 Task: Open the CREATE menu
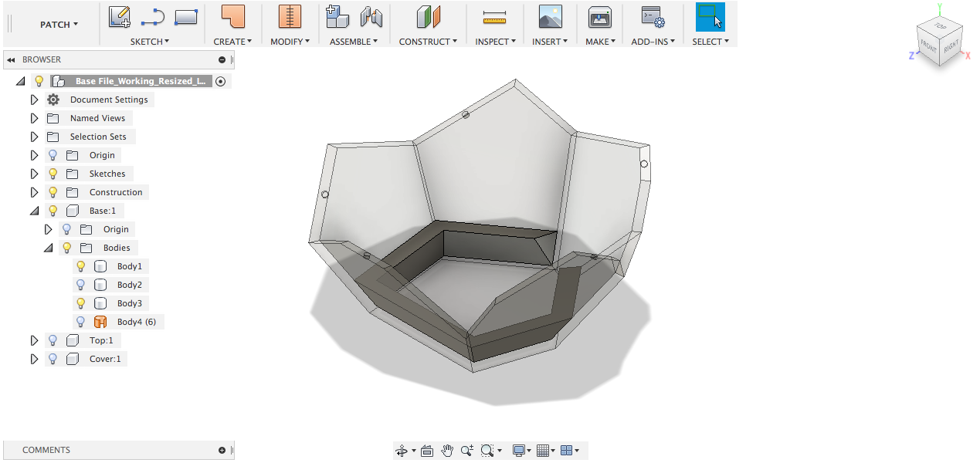pyautogui.click(x=232, y=42)
